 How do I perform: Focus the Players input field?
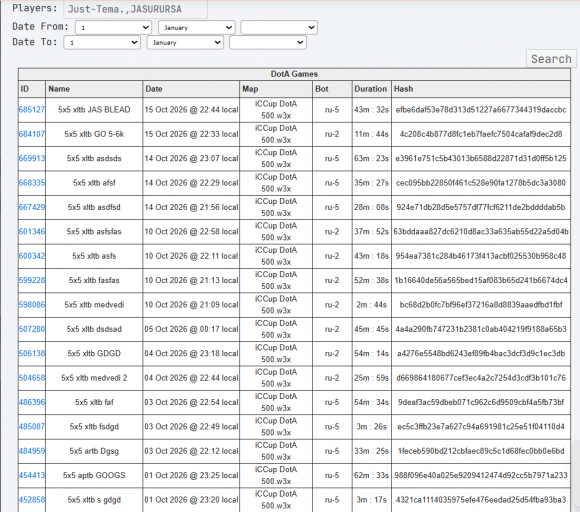[x=135, y=9]
